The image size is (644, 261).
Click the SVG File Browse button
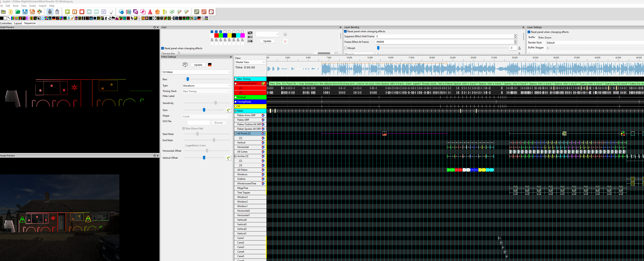click(218, 123)
